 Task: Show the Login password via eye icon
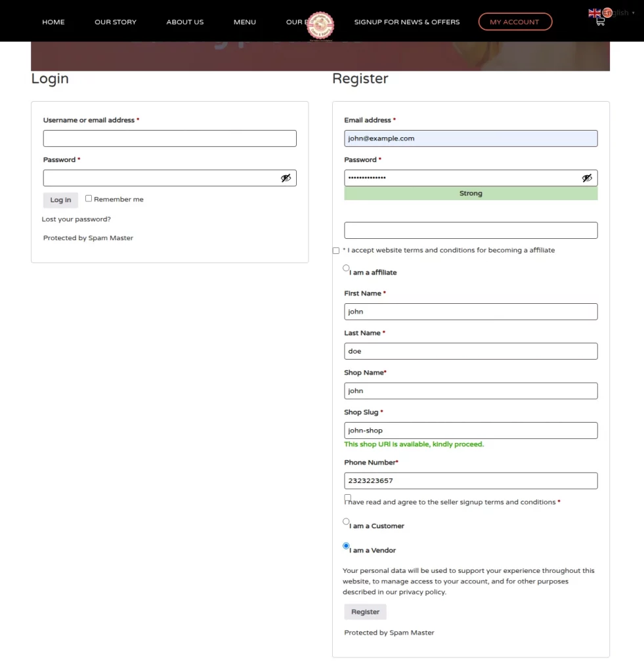286,178
